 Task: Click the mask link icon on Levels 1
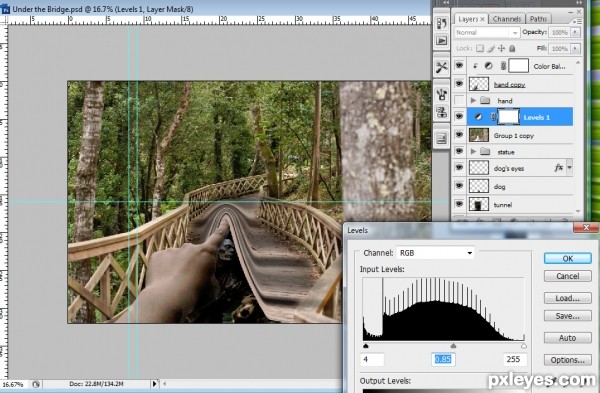coord(494,117)
